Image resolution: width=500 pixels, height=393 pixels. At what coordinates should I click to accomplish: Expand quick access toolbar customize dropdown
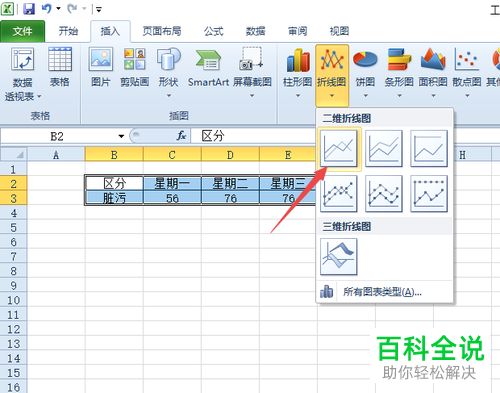click(x=99, y=9)
